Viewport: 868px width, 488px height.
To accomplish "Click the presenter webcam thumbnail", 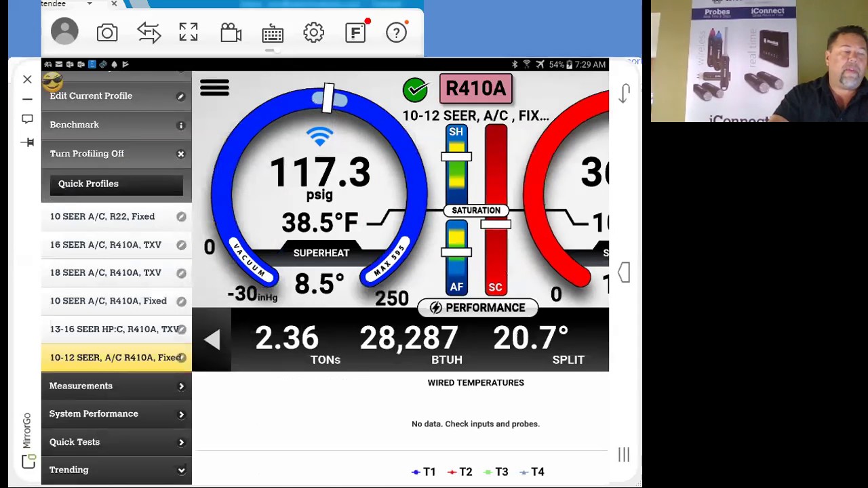I will (x=759, y=61).
